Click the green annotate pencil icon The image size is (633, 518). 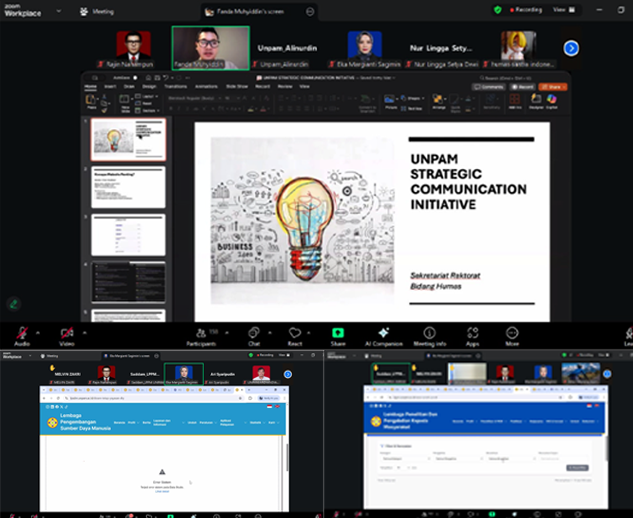coord(14,304)
